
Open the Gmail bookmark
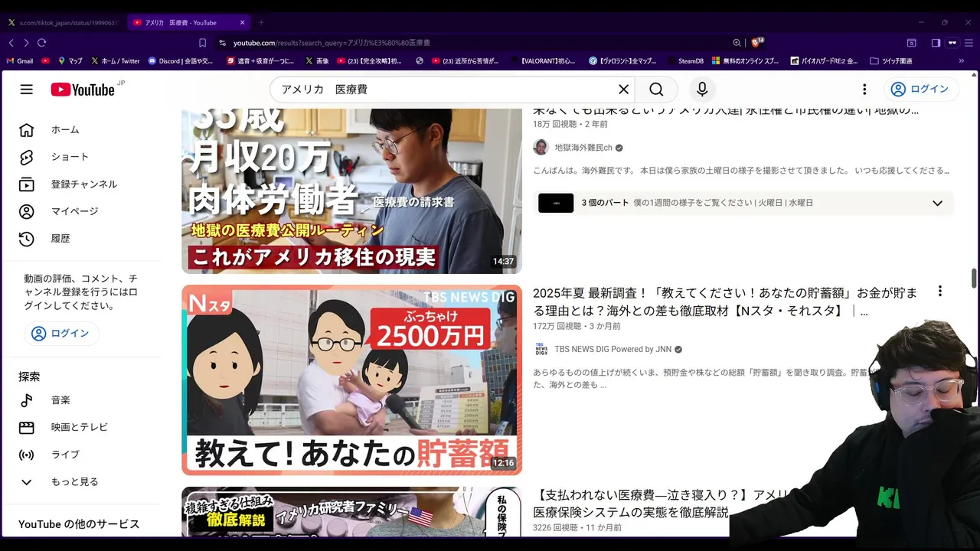click(x=20, y=61)
